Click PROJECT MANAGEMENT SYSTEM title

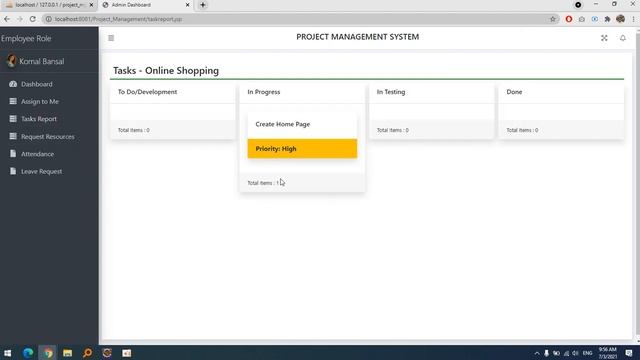[x=358, y=37]
